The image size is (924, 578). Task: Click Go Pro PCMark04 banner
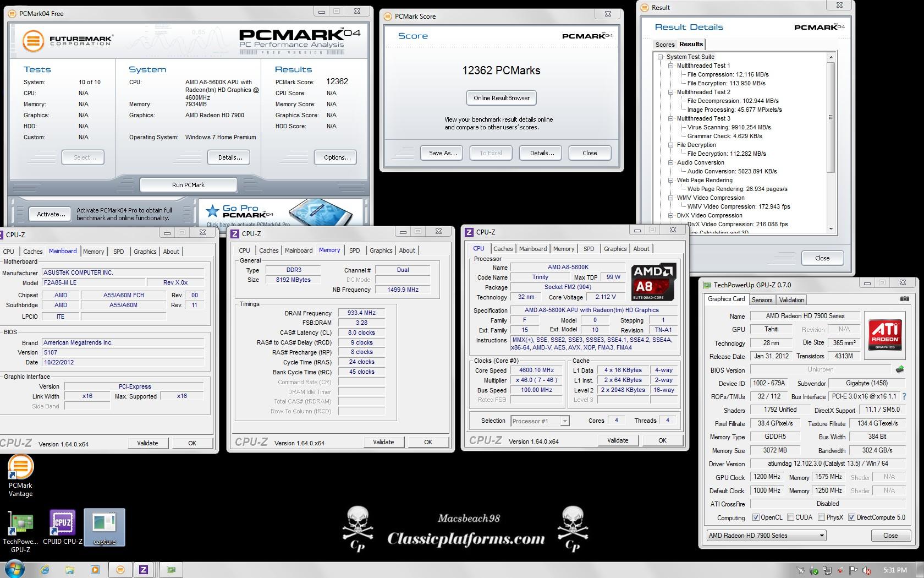pyautogui.click(x=280, y=213)
